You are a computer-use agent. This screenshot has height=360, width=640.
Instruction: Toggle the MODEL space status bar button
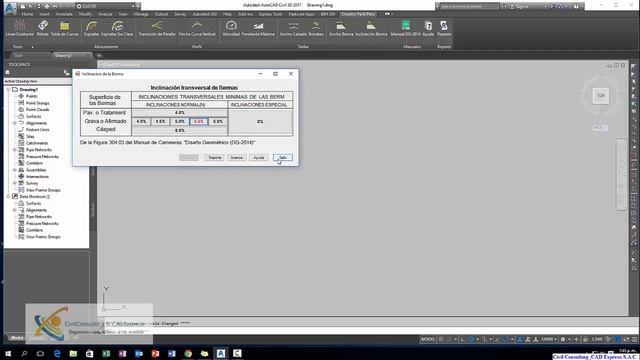428,339
